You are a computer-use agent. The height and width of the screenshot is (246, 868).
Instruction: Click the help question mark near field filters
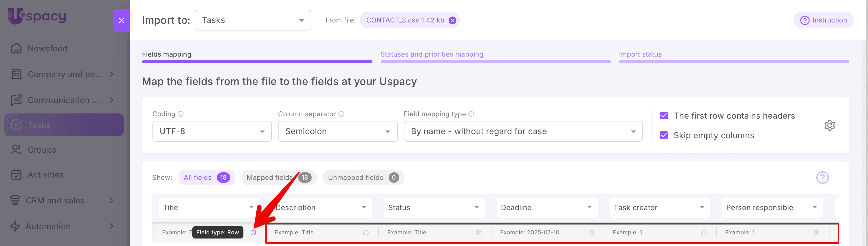822,178
